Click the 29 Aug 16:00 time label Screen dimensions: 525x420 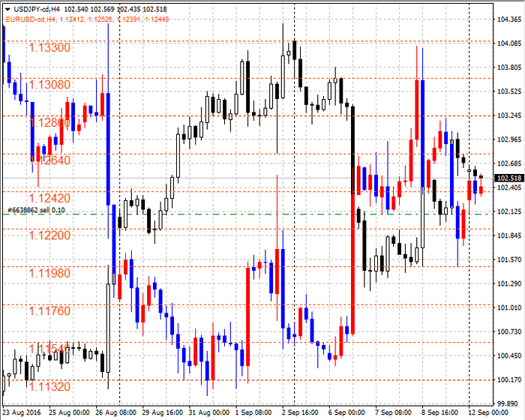click(x=161, y=412)
